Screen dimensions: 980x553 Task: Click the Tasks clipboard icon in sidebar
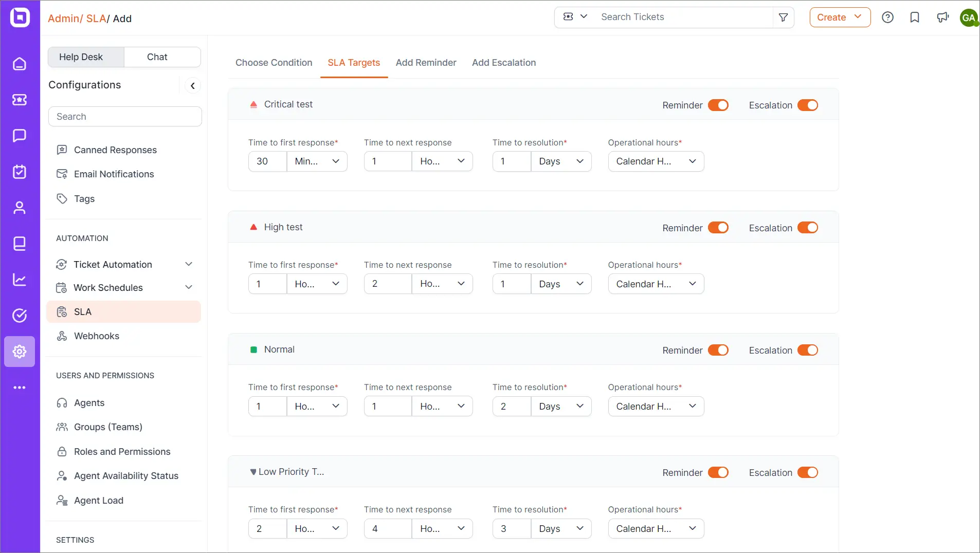pos(20,172)
